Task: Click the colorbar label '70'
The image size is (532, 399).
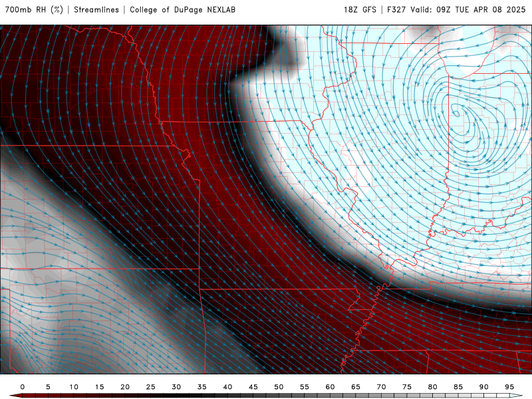Action: click(381, 387)
